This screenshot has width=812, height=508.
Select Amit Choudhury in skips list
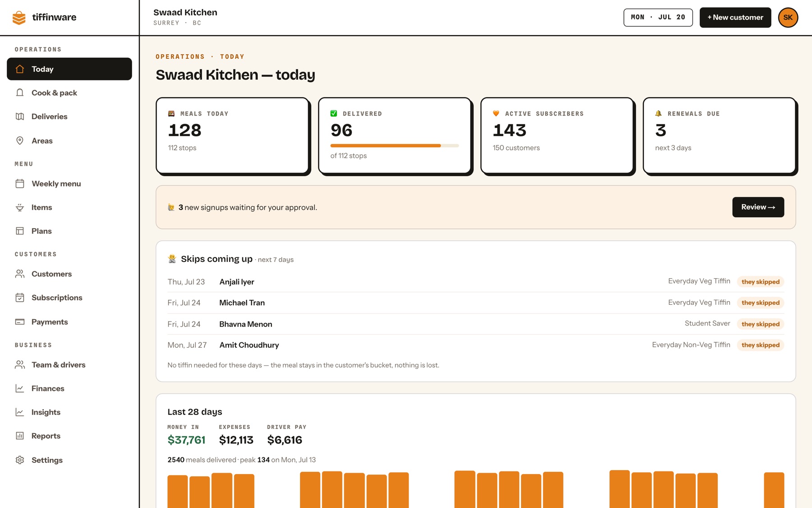(249, 345)
